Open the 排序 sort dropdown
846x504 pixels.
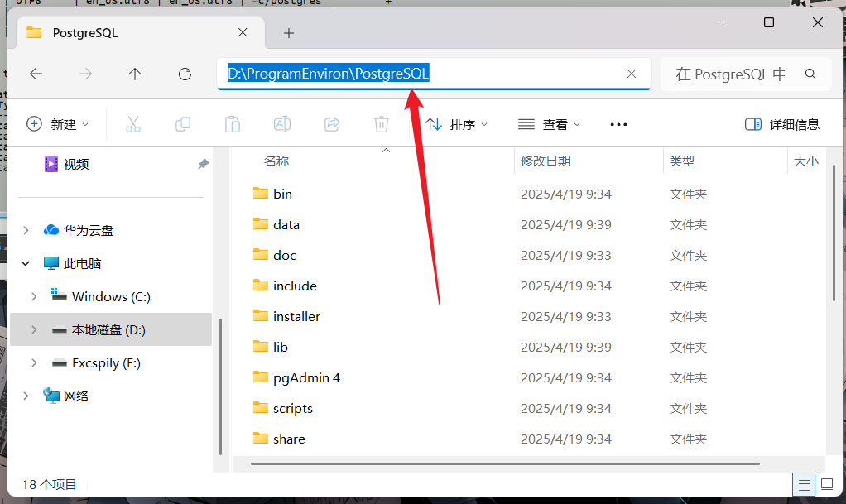click(457, 125)
